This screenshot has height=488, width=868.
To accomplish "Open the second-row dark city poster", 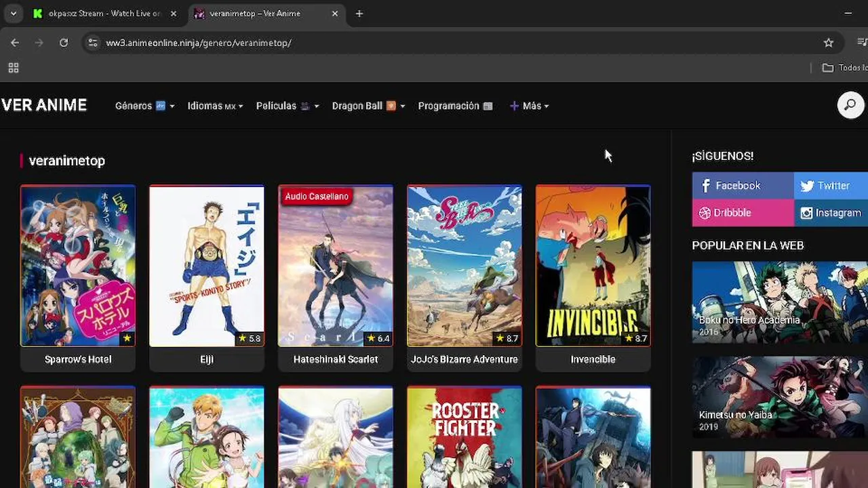I will pos(593,437).
